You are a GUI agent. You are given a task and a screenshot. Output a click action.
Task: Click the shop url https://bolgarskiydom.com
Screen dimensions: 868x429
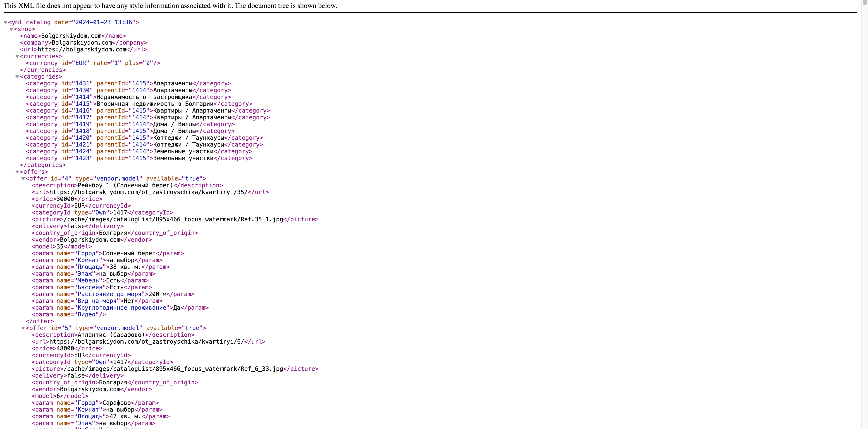(x=81, y=50)
